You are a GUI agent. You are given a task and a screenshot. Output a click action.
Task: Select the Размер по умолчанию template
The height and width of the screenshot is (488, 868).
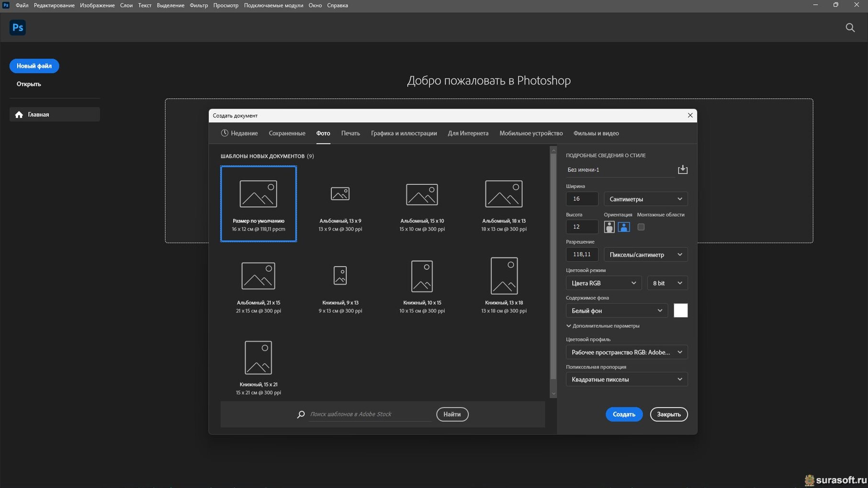(259, 204)
